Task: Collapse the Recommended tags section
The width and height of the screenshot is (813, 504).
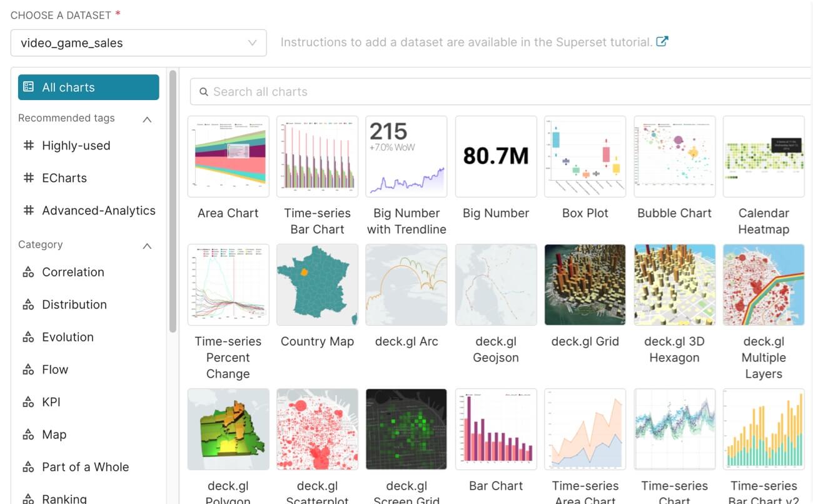Action: (147, 118)
